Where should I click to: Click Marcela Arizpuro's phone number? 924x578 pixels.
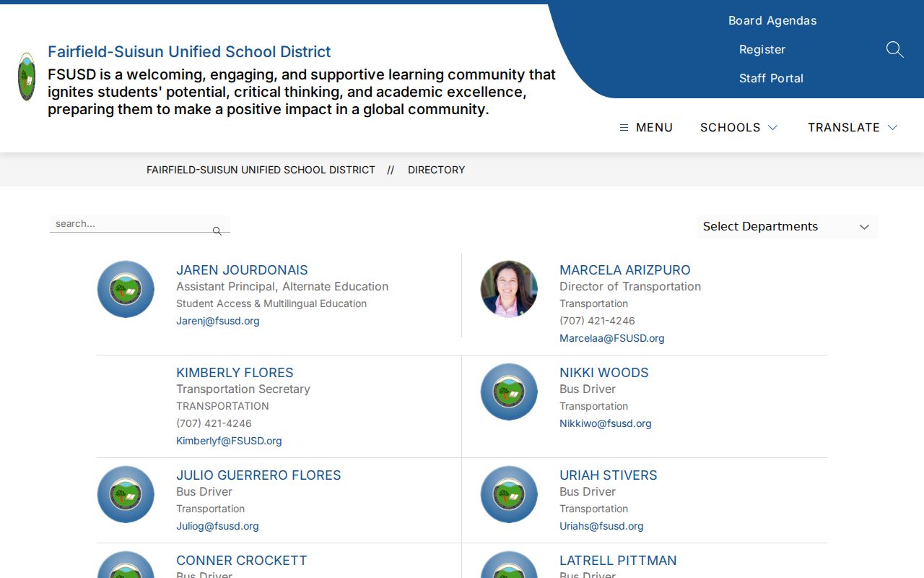597,321
